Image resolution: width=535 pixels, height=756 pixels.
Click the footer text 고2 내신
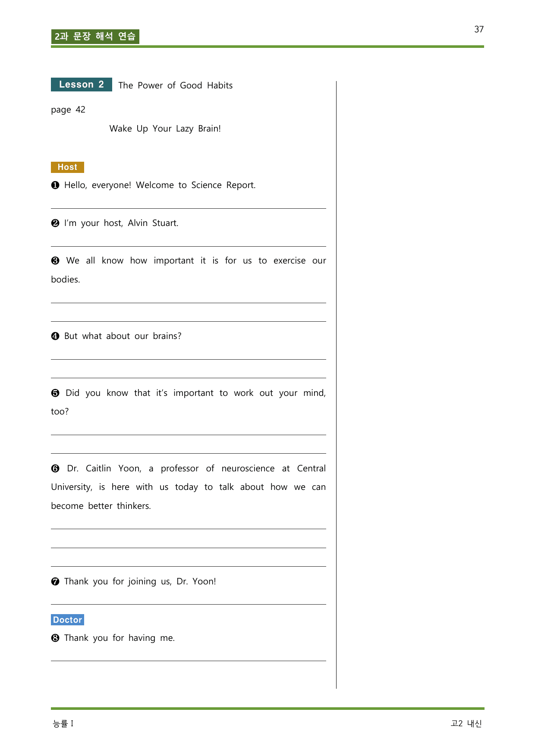[466, 724]
